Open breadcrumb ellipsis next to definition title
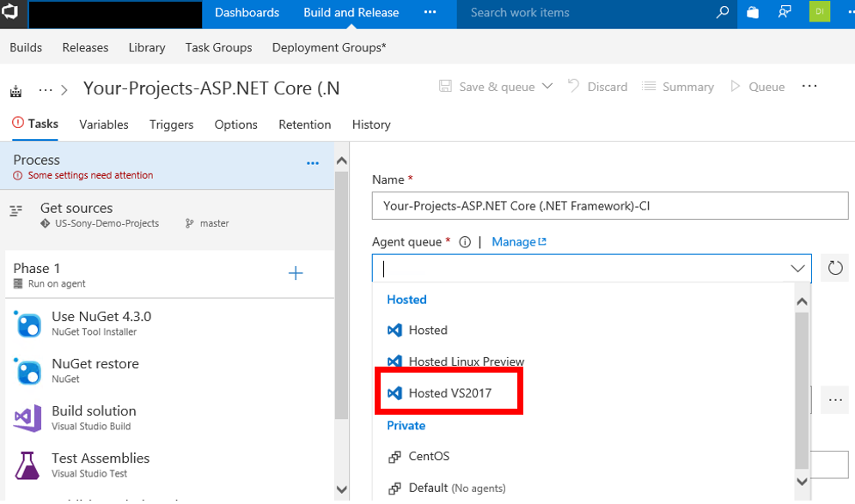855x504 pixels. 46,90
